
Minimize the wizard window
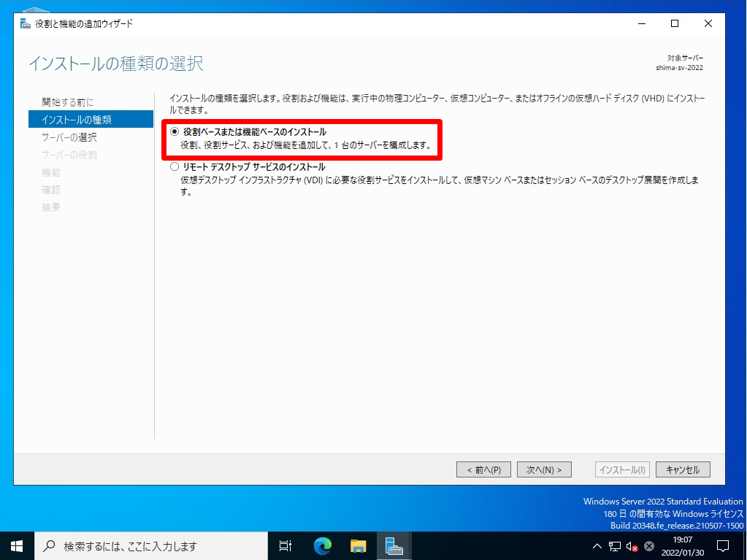(x=642, y=23)
